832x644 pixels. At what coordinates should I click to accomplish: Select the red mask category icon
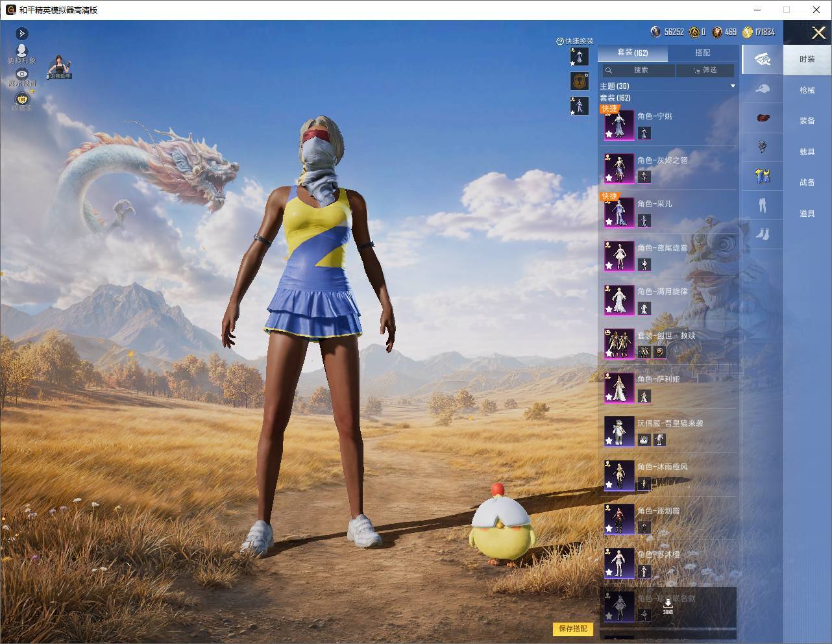click(x=763, y=118)
